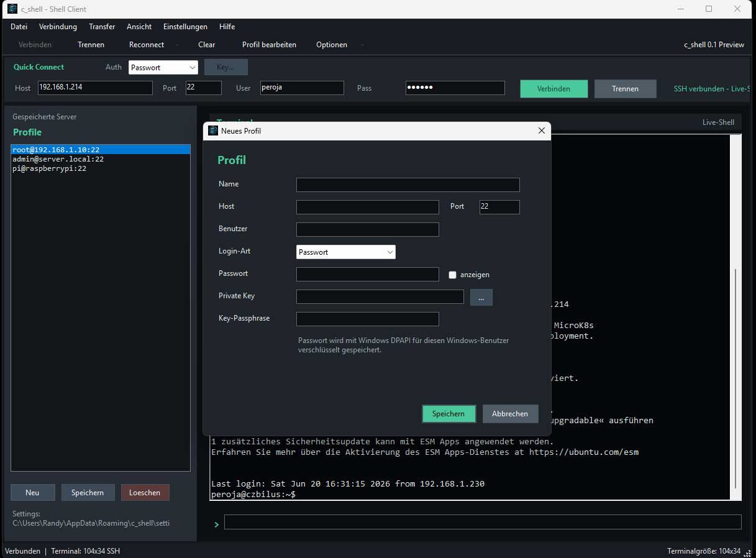Select profile root@192.168.1.10:22
This screenshot has height=558, width=756.
[101, 150]
